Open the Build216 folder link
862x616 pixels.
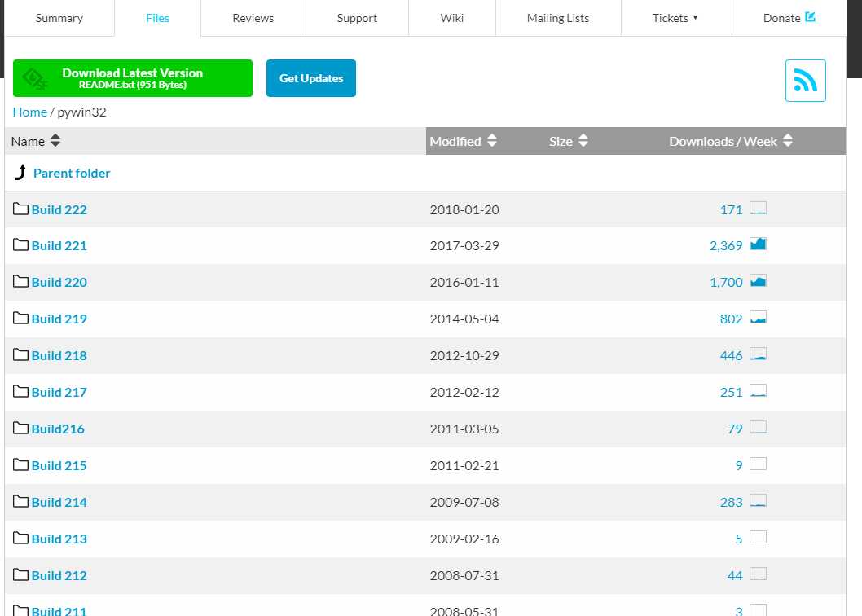click(58, 429)
